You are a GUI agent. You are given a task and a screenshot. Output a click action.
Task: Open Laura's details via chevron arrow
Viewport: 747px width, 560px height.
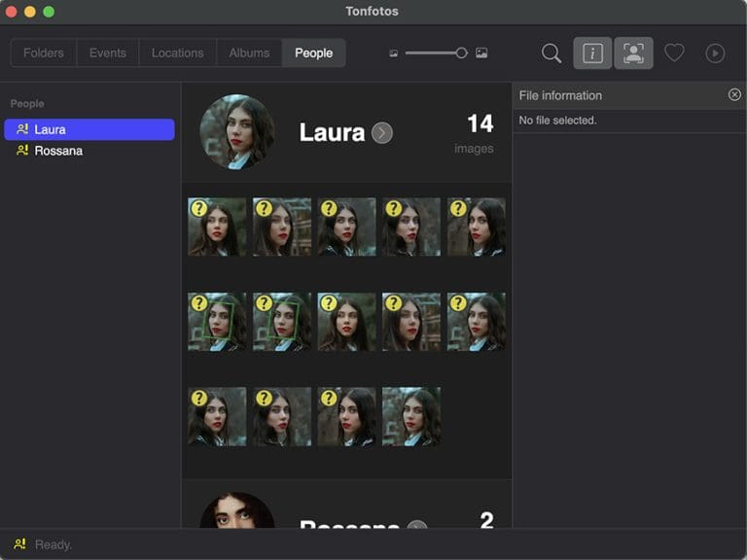382,133
